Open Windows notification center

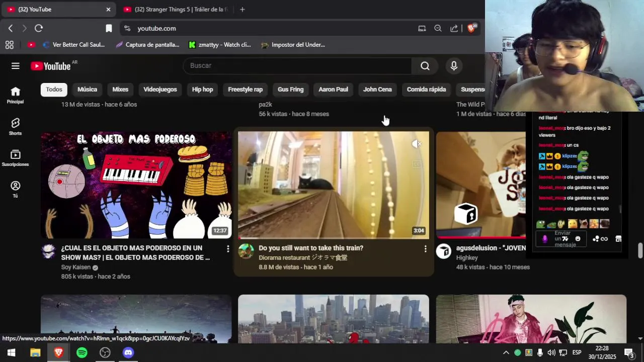629,352
